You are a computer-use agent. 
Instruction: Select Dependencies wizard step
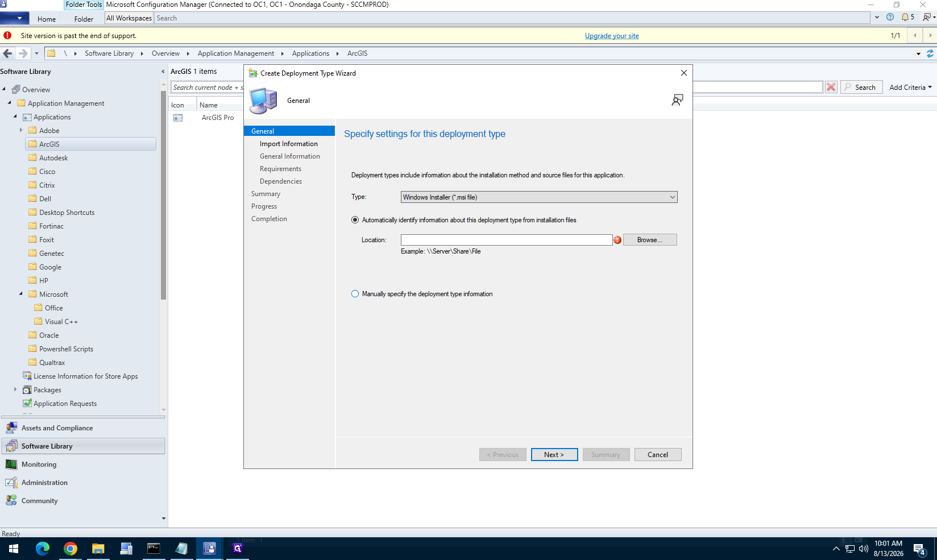(x=281, y=181)
